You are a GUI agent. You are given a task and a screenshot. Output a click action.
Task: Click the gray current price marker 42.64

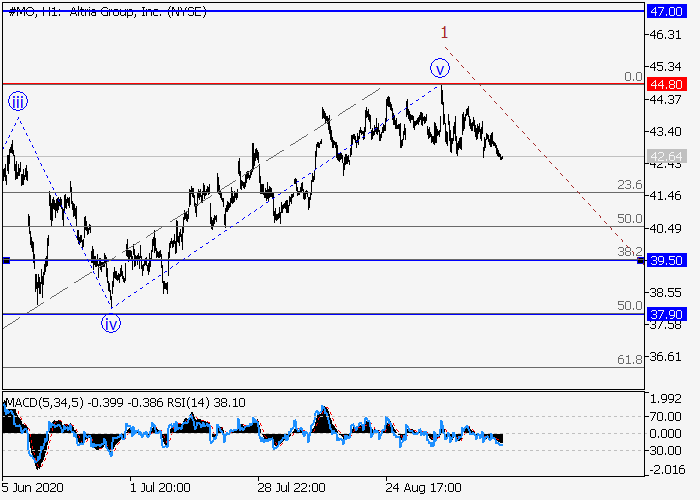665,156
